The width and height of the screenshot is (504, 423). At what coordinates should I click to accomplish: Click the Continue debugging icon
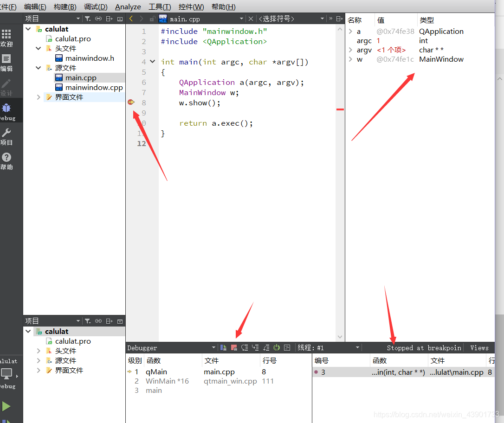[223, 347]
